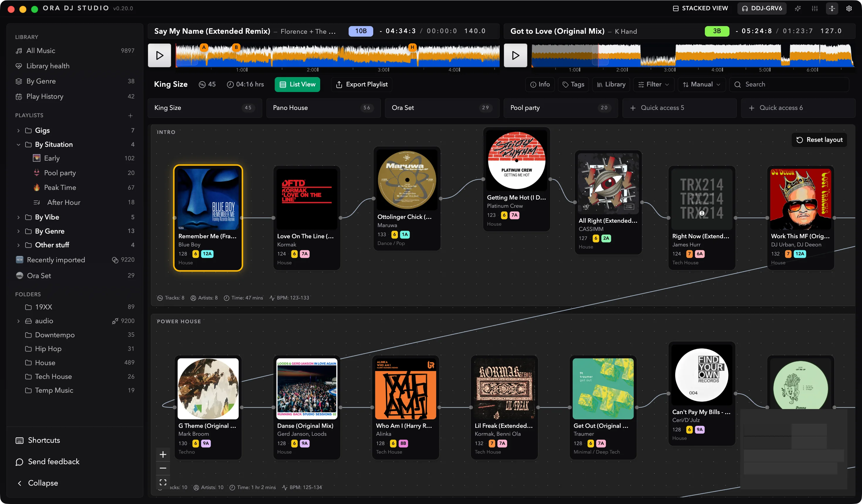The height and width of the screenshot is (504, 862).
Task: Seek in the Got to Love waveform
Action: pos(693,55)
